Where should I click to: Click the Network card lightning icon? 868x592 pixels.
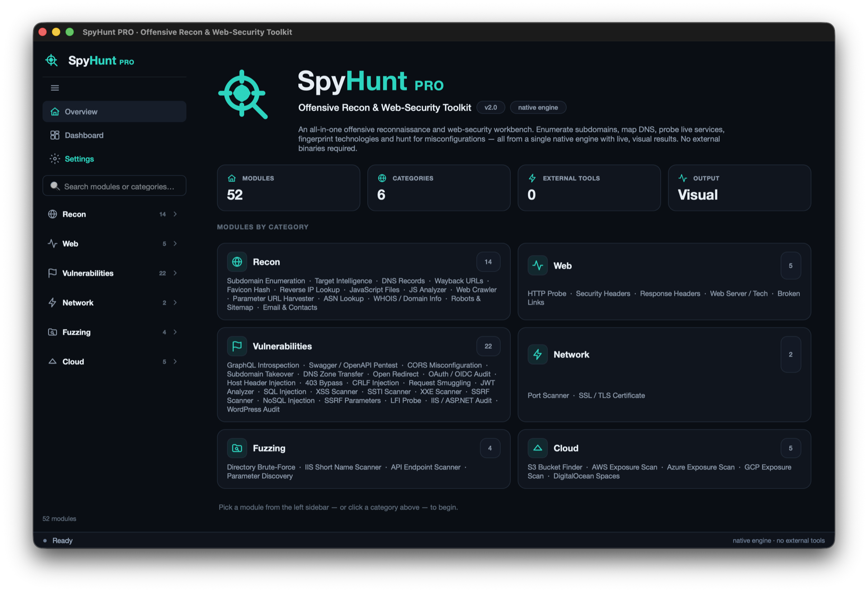pos(538,354)
